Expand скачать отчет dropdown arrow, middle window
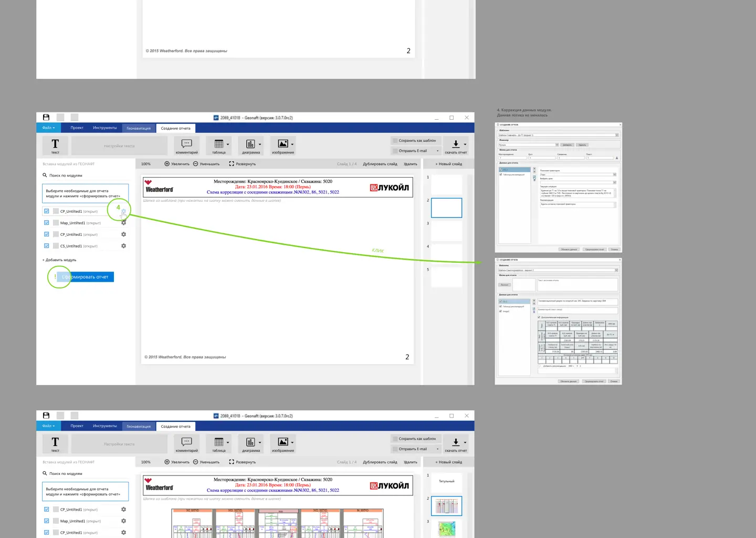The height and width of the screenshot is (538, 756). tap(465, 144)
